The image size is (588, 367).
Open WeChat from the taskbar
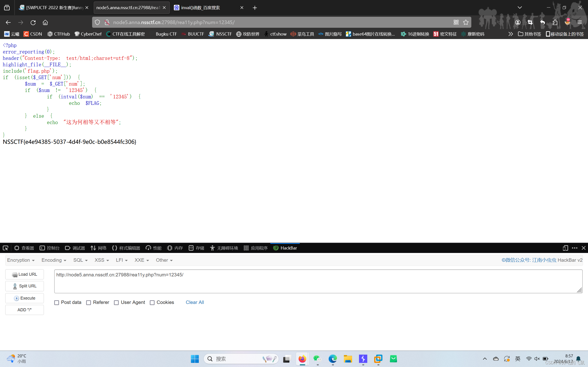point(317,359)
